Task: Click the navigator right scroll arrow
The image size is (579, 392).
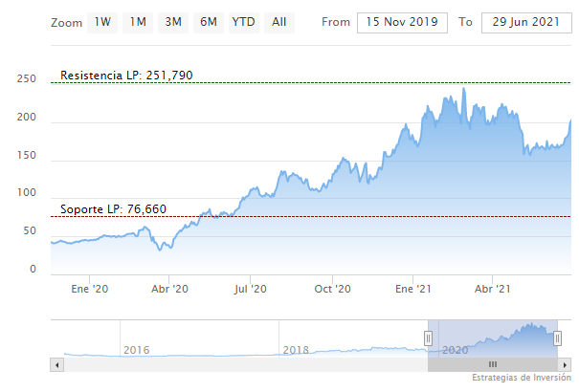Action: tap(566, 364)
